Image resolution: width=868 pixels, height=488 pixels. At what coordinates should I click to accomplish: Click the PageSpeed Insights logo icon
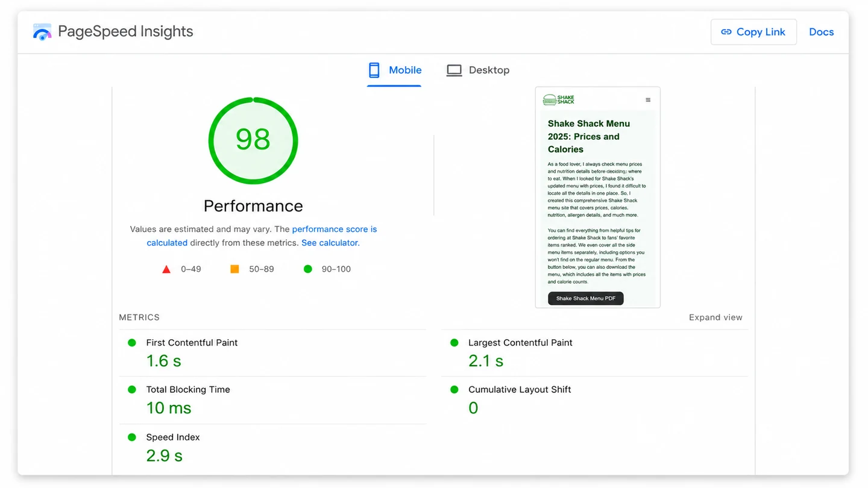pyautogui.click(x=42, y=32)
